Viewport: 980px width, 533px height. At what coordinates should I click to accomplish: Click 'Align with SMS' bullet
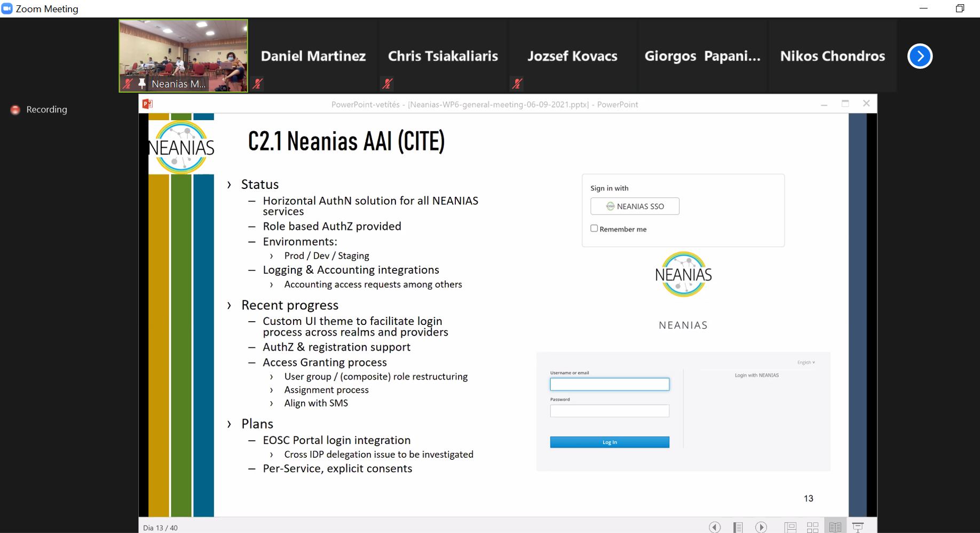[x=316, y=403]
